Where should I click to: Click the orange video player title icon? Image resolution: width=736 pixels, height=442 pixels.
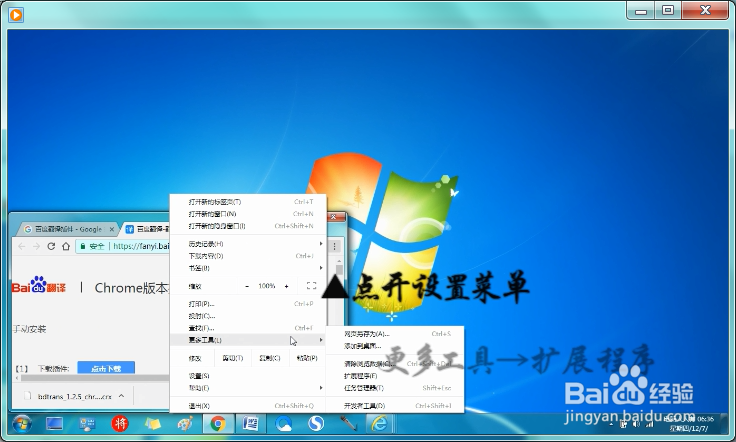coord(16,15)
